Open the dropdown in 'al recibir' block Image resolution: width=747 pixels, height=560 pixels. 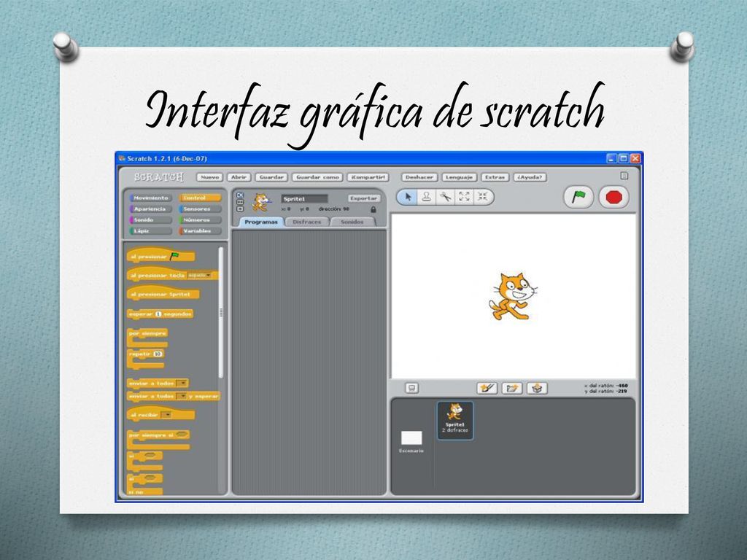point(166,415)
